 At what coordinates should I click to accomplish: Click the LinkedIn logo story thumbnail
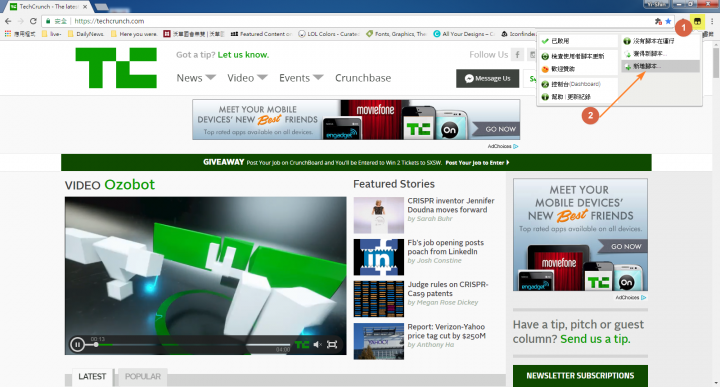click(378, 257)
